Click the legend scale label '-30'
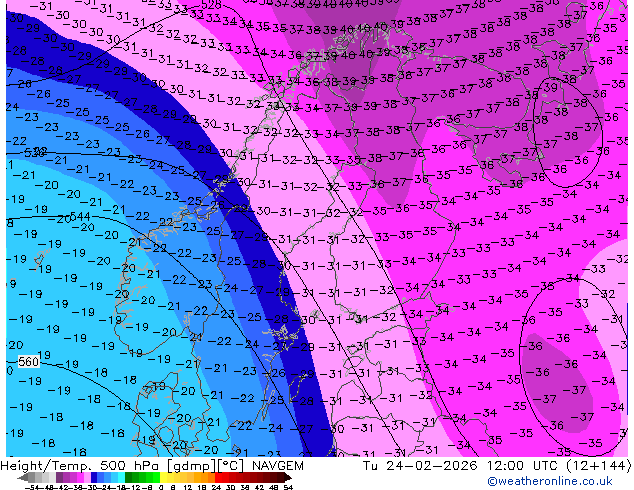This screenshot has width=634, height=490. click(x=91, y=488)
